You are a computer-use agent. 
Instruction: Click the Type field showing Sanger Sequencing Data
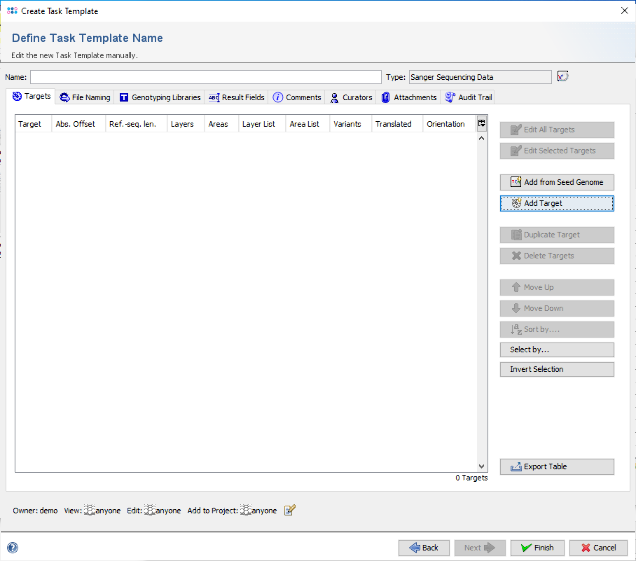[480, 77]
